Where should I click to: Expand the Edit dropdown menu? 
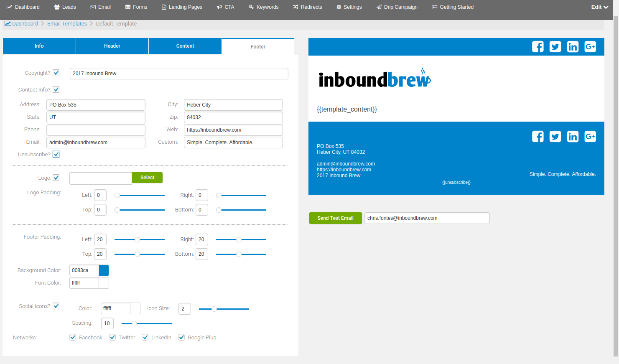(x=599, y=7)
